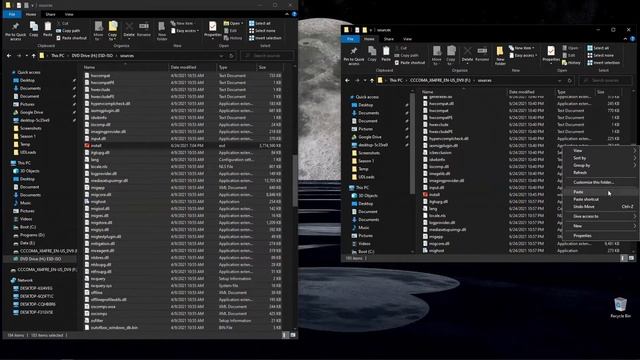This screenshot has width=640, height=360.
Task: Open Properties from left window ribbon
Action: tap(213, 30)
